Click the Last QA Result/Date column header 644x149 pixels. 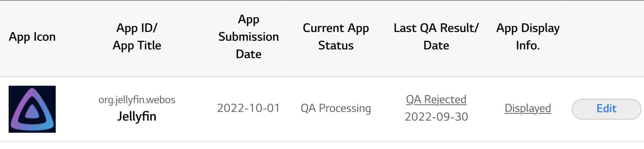pos(436,37)
